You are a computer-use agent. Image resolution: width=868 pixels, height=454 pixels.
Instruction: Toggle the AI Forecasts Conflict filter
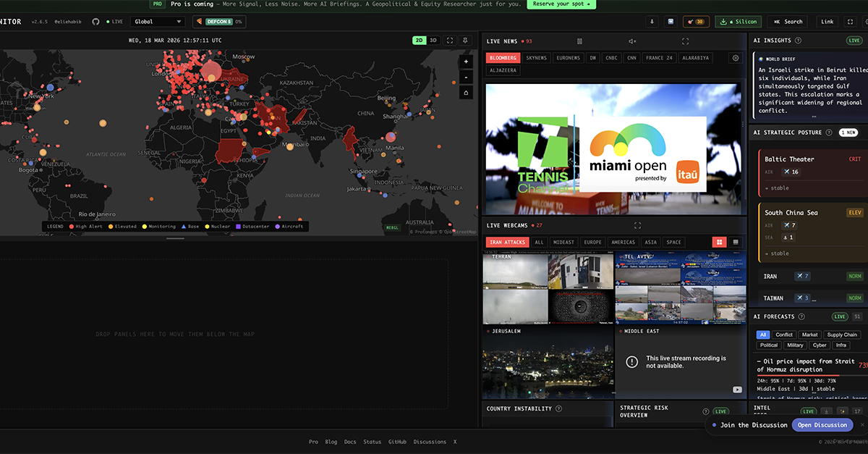[x=784, y=335]
